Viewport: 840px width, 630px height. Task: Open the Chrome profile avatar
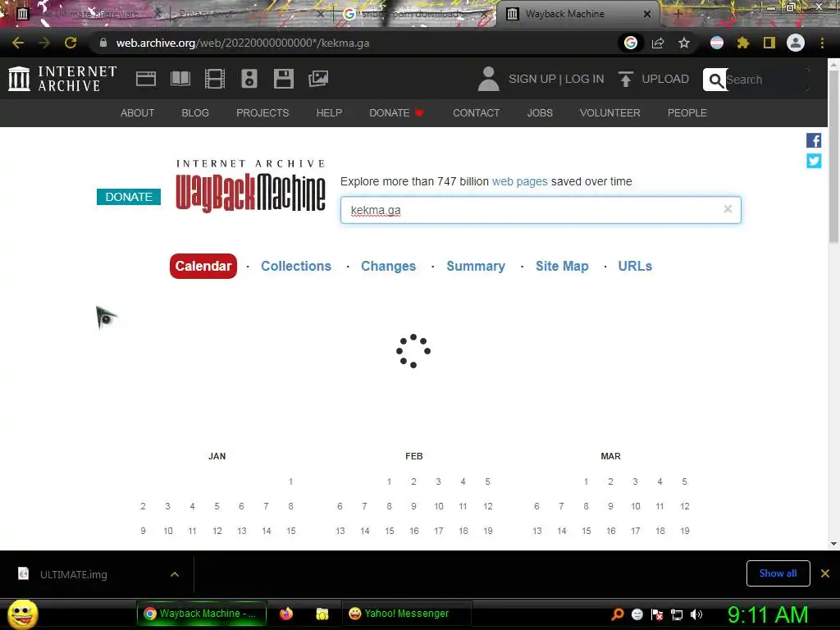click(x=796, y=43)
